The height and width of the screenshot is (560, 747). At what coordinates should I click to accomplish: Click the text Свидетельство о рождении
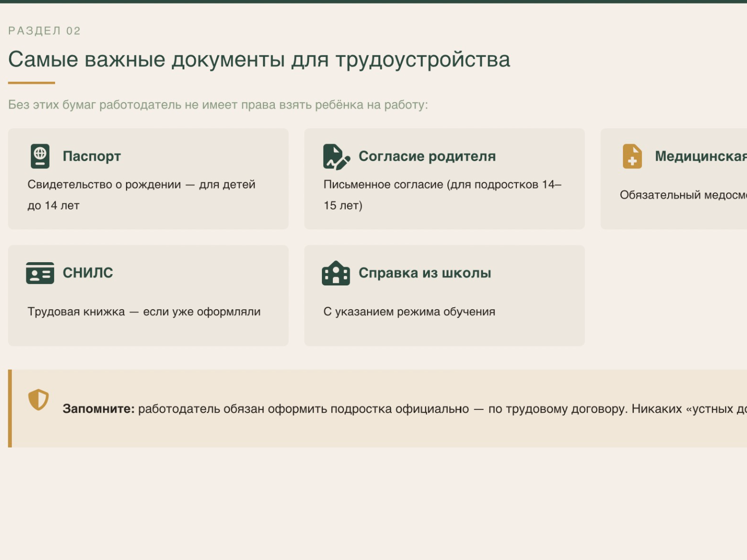point(141,195)
